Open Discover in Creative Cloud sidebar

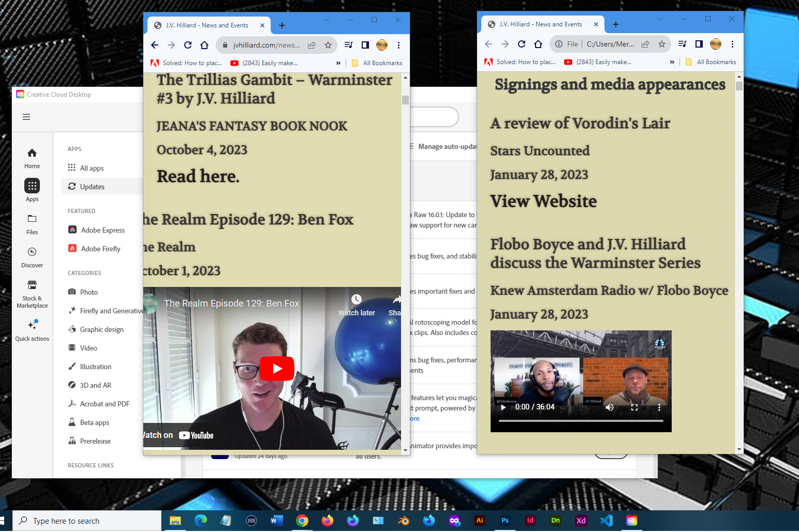[32, 257]
